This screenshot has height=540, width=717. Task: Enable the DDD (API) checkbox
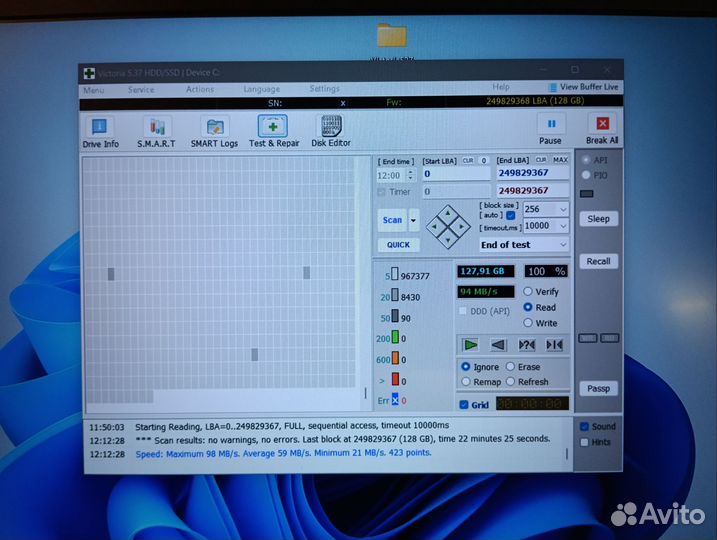pos(462,311)
